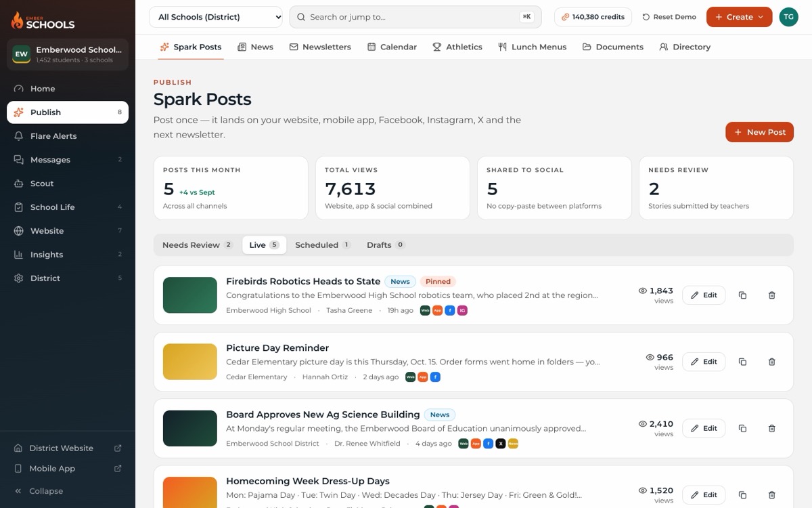This screenshot has width=812, height=508.
Task: Open Home in the sidebar
Action: pyautogui.click(x=68, y=89)
